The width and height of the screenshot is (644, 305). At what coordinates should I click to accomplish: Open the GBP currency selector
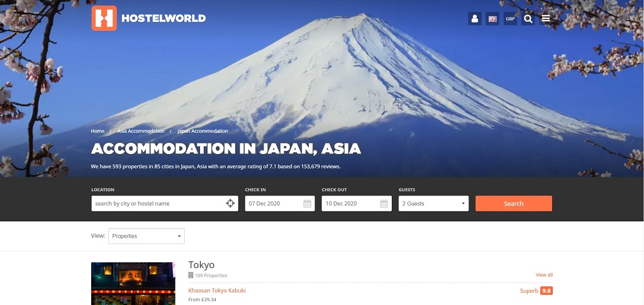tap(510, 19)
